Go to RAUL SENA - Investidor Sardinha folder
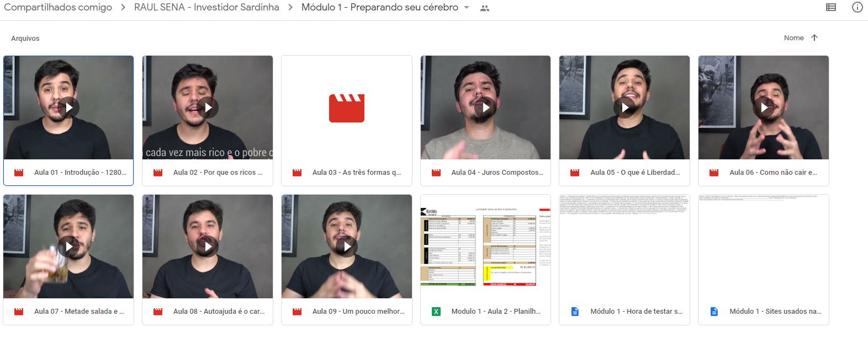 [x=207, y=8]
